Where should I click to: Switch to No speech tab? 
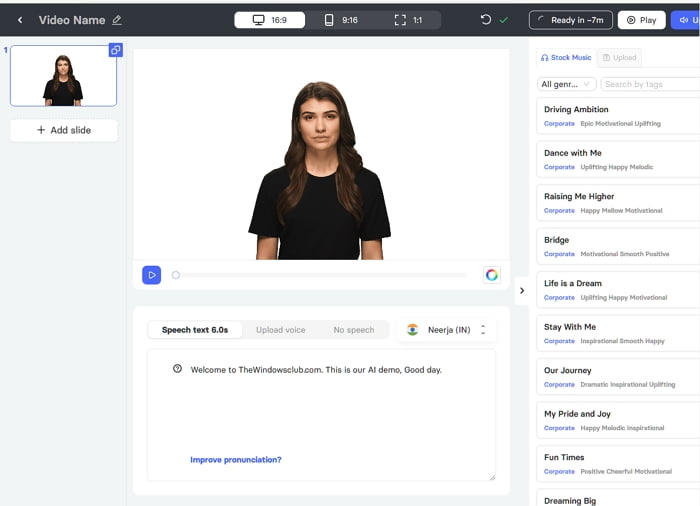coord(354,330)
